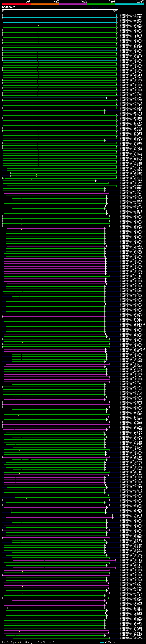
Task: Select hit label UniRef100_A8IUF0
Action: coord(131,560)
